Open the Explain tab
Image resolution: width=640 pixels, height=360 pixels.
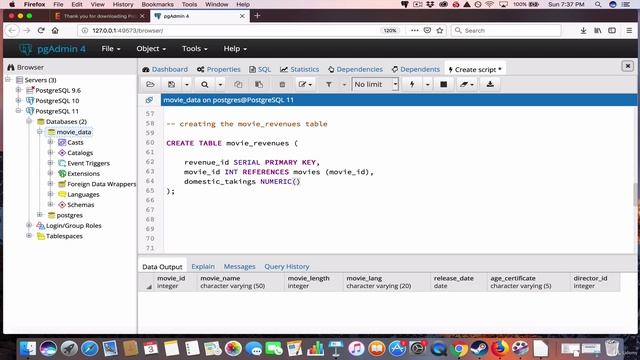click(203, 266)
